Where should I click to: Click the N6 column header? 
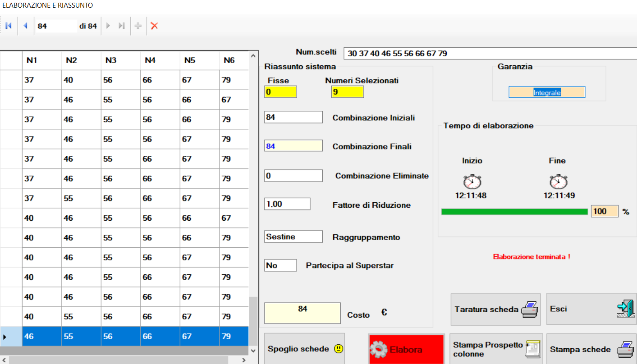pyautogui.click(x=234, y=60)
